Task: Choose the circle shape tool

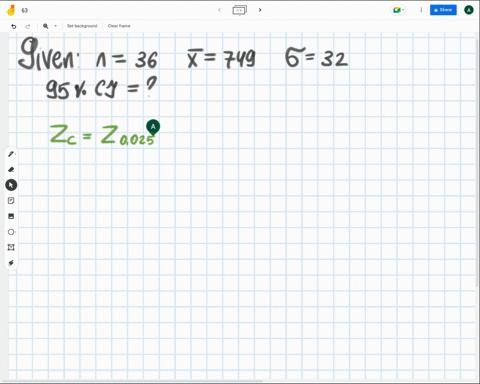Action: (11, 232)
